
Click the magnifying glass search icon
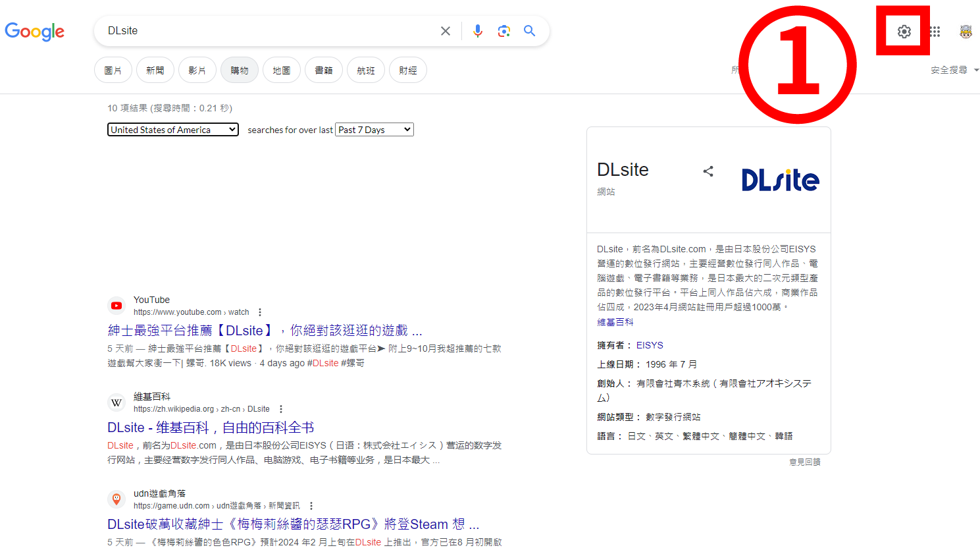(529, 30)
